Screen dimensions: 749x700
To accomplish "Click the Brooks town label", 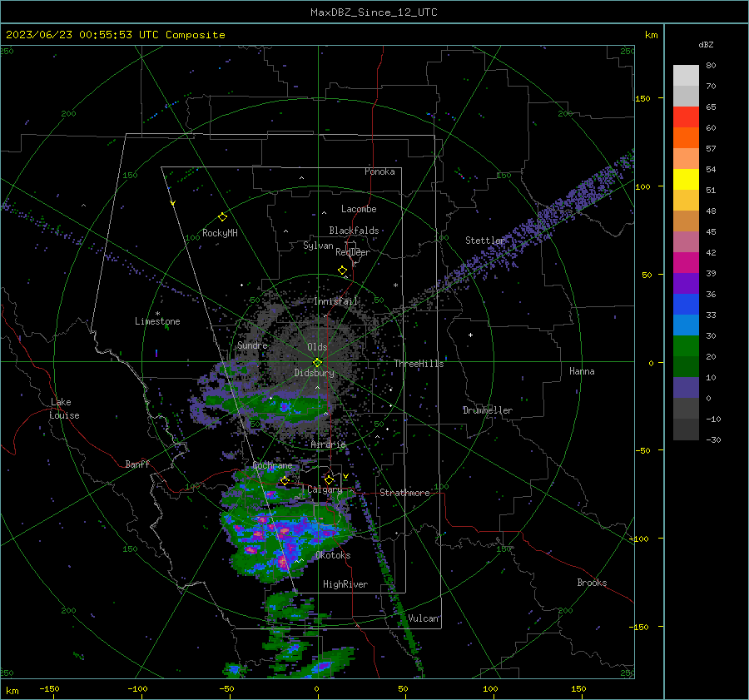I will 592,583.
